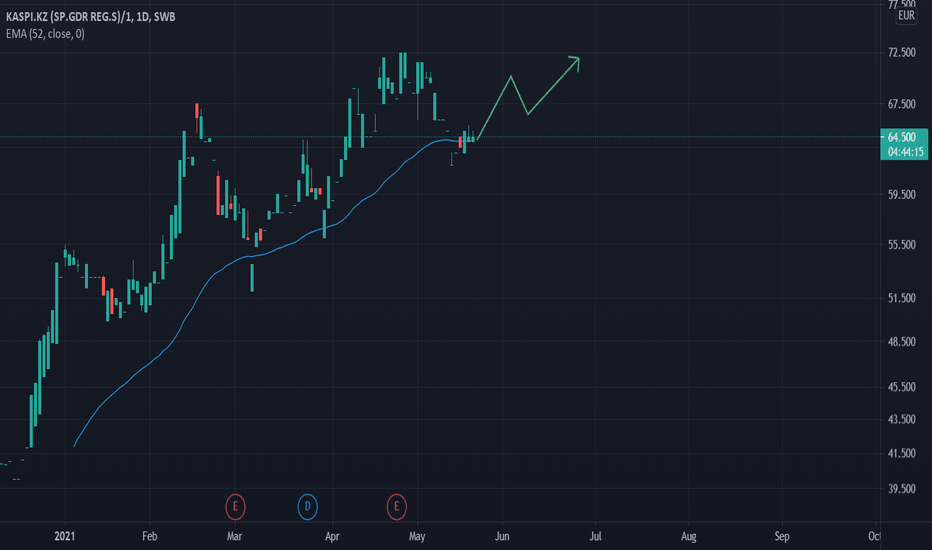Image resolution: width=932 pixels, height=550 pixels.
Task: Click the 64.500 current price tag
Action: click(902, 137)
